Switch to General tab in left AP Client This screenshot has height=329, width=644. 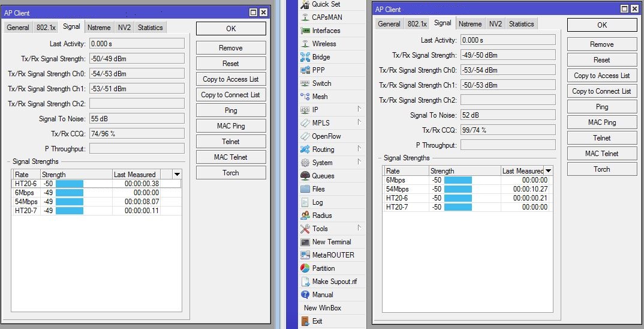(17, 28)
